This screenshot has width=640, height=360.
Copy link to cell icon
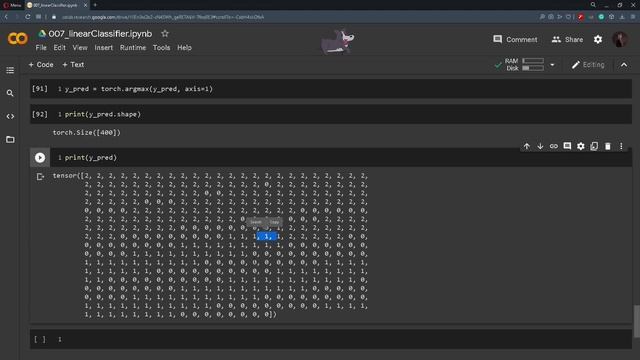pyautogui.click(x=553, y=146)
